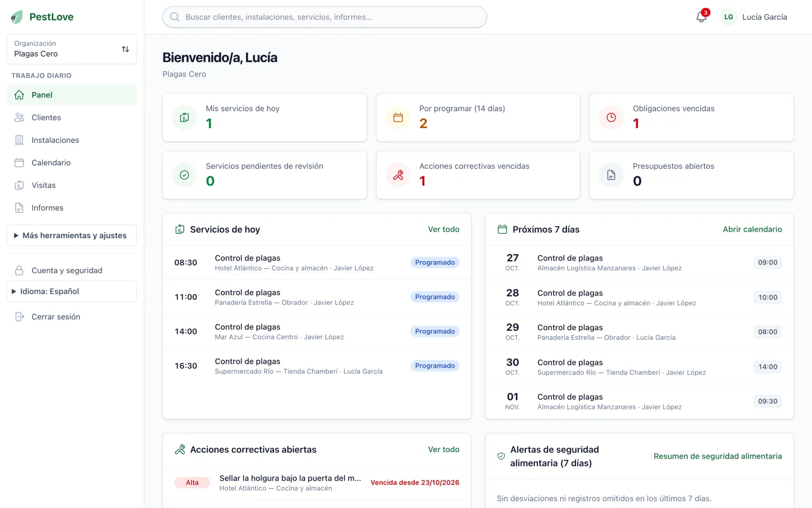Click the document icon on Presupuestos abiertos
This screenshot has height=508, width=812.
(x=612, y=175)
